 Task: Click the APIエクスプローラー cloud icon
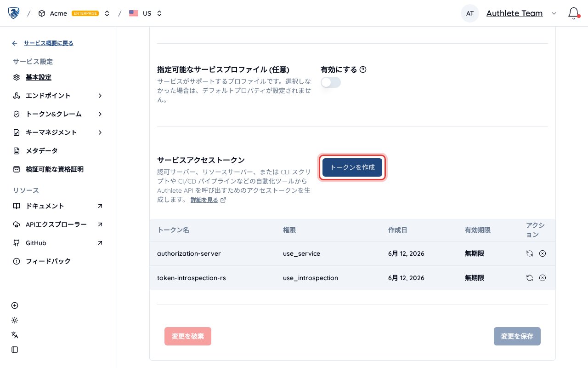point(17,224)
